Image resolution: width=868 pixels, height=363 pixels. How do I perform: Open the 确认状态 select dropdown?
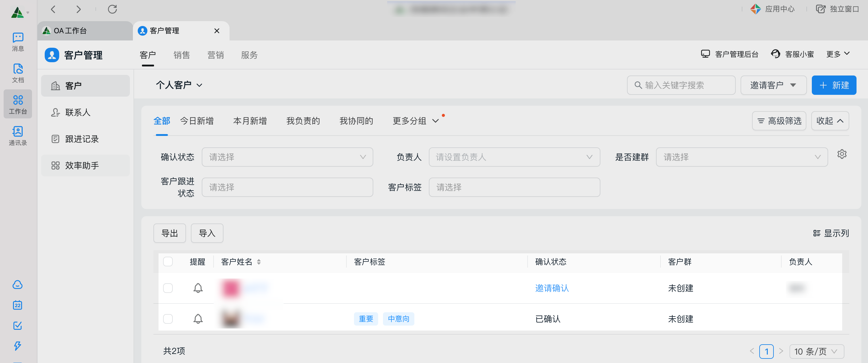pos(287,157)
